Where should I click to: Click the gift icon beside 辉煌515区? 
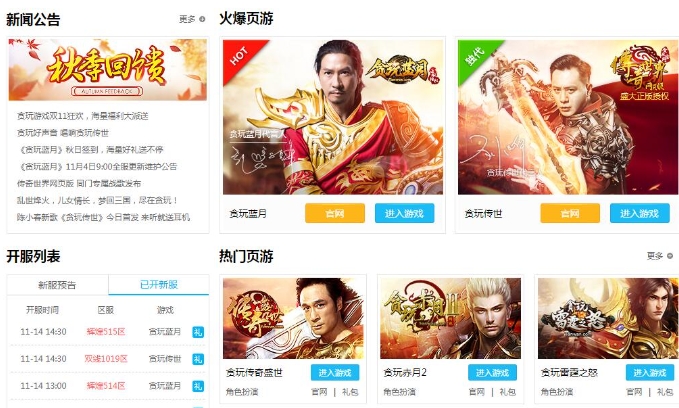198,332
